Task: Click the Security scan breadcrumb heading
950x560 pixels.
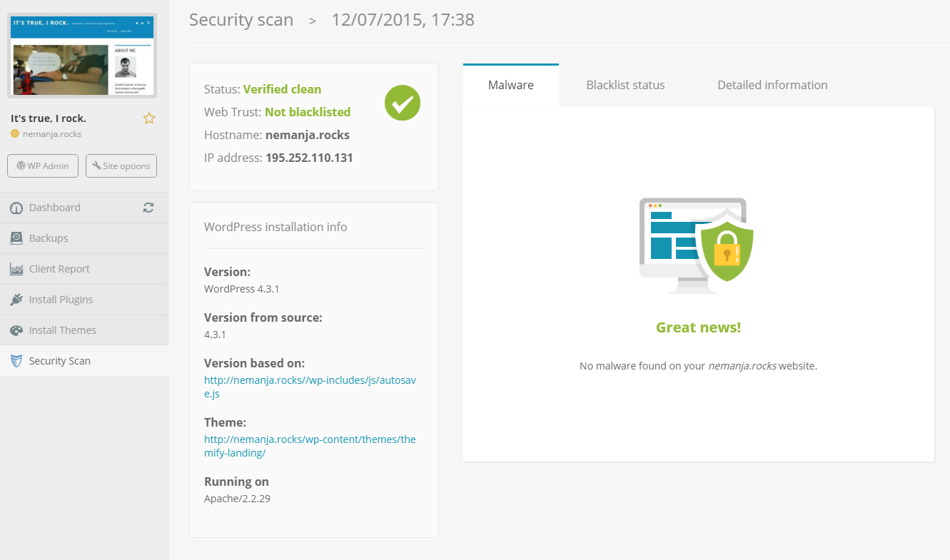Action: tap(241, 20)
